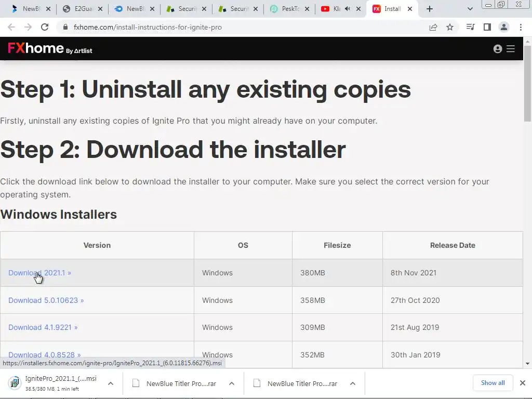Expand second NewBlue Titler rar options chevron
This screenshot has height=399, width=532.
[x=353, y=383]
